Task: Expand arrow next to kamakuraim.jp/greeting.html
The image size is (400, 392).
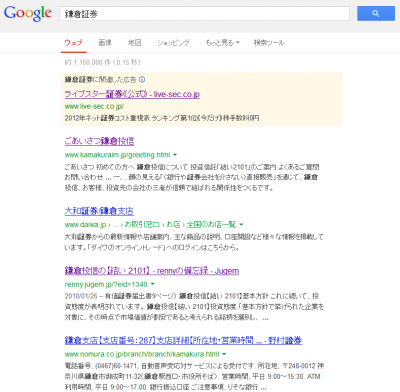Action: [x=175, y=155]
